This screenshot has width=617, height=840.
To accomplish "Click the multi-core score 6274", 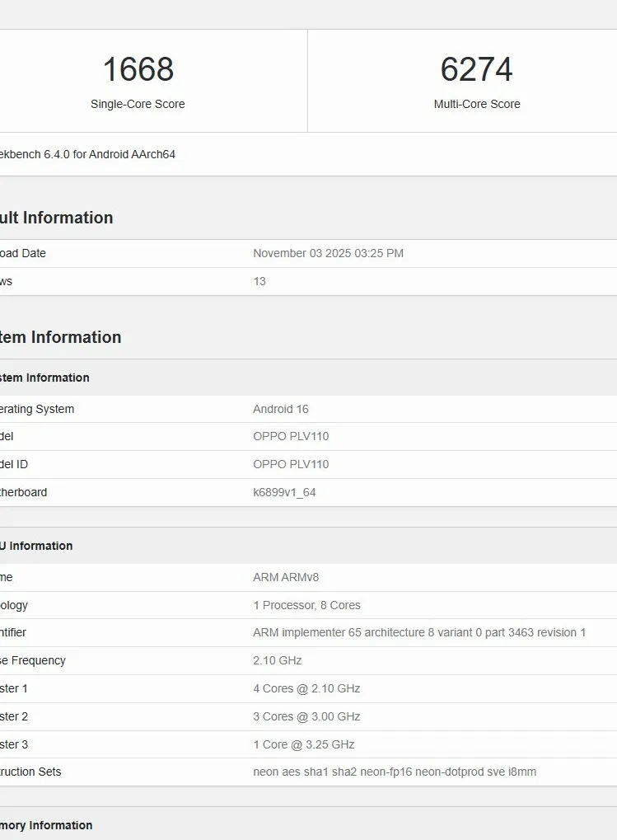I will point(476,69).
